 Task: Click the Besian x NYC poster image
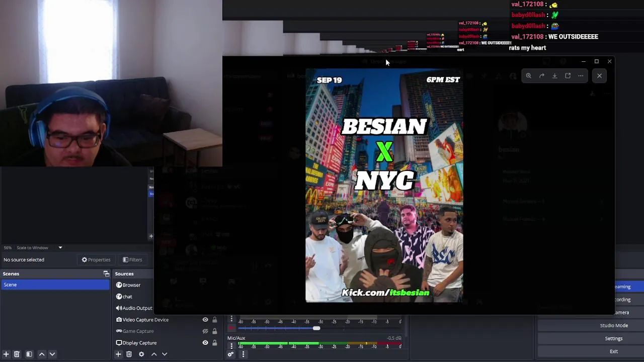coord(384,186)
